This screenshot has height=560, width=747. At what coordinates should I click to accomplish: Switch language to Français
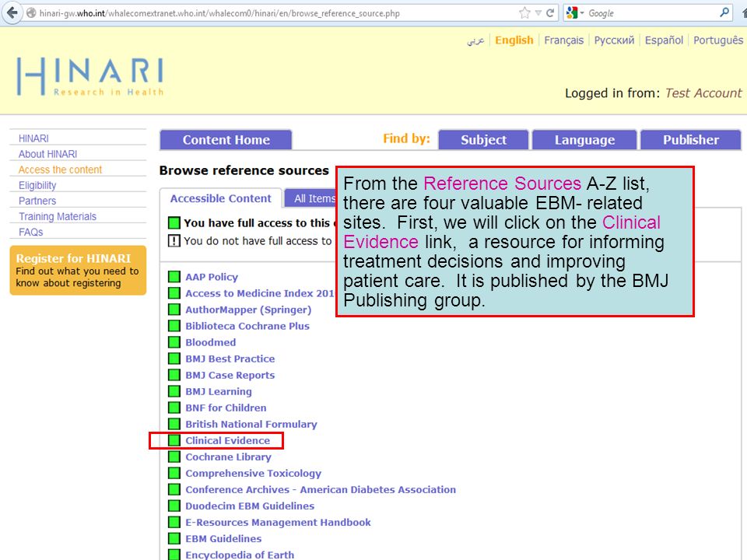(563, 40)
